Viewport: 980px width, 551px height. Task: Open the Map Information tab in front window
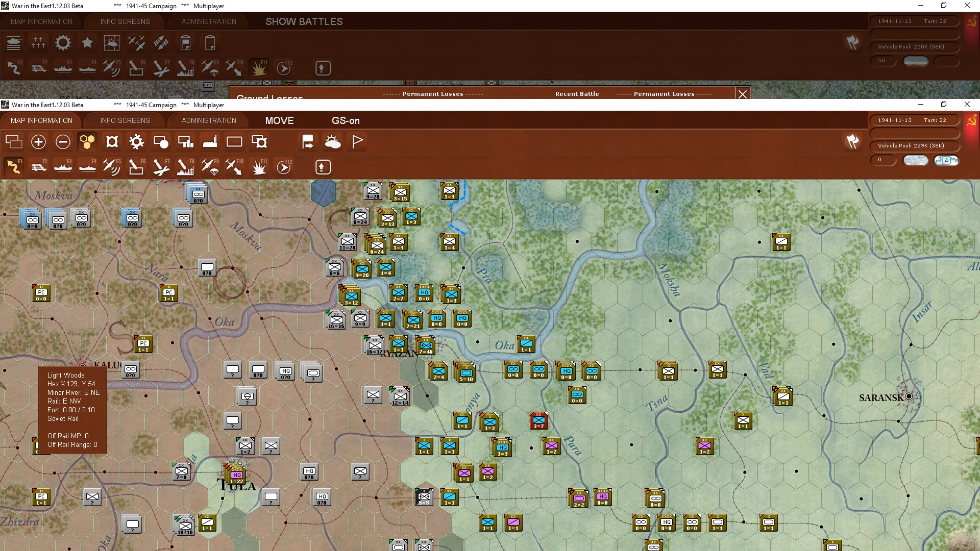[x=41, y=120]
